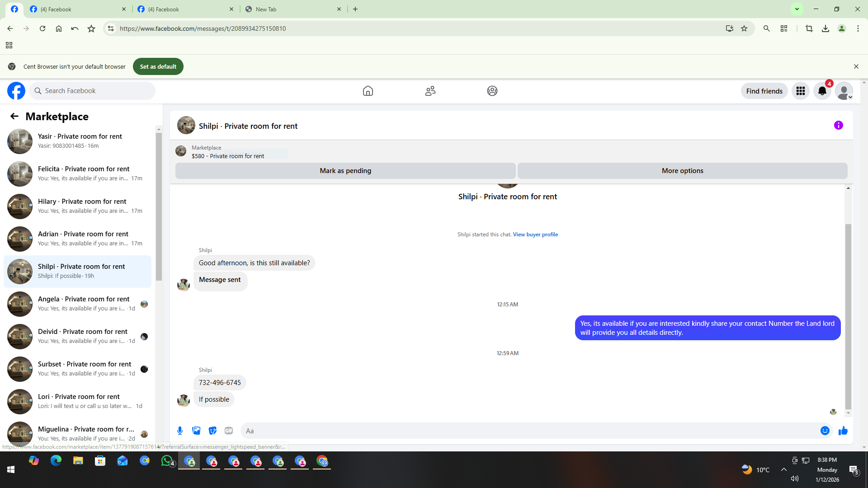
Task: Expand browser tab search dropdown
Action: tap(797, 9)
